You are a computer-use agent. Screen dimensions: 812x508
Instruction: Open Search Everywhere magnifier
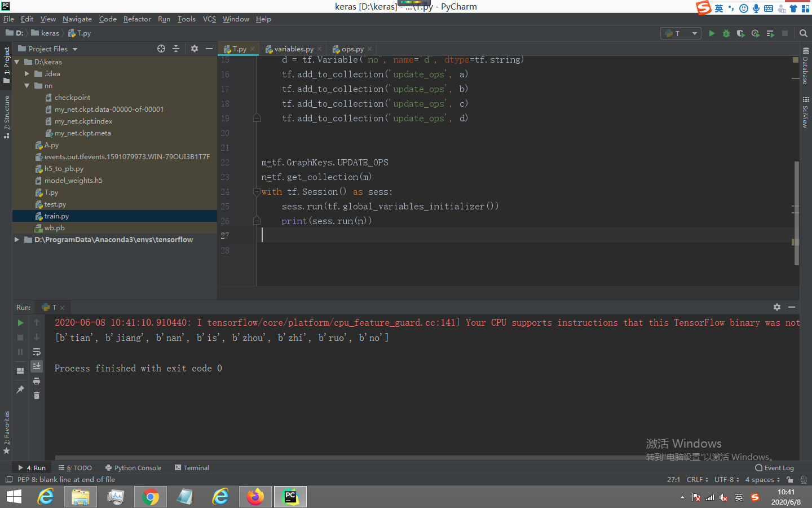click(x=804, y=33)
